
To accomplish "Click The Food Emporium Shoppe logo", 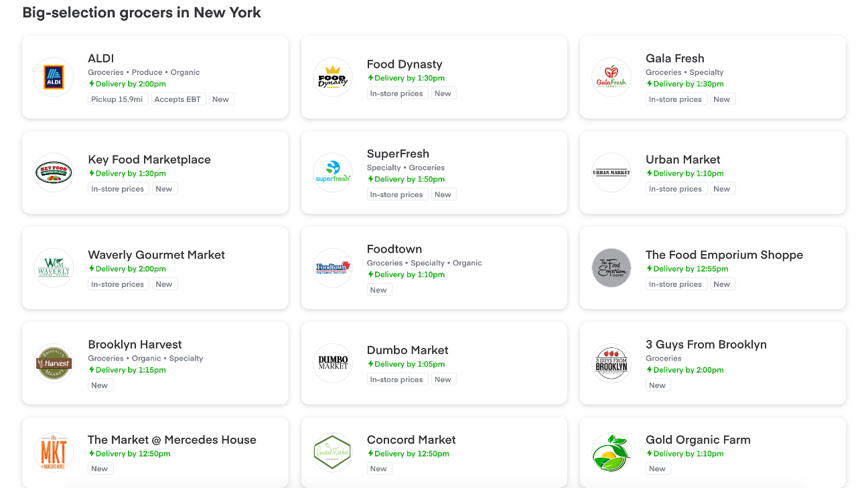I will 611,267.
